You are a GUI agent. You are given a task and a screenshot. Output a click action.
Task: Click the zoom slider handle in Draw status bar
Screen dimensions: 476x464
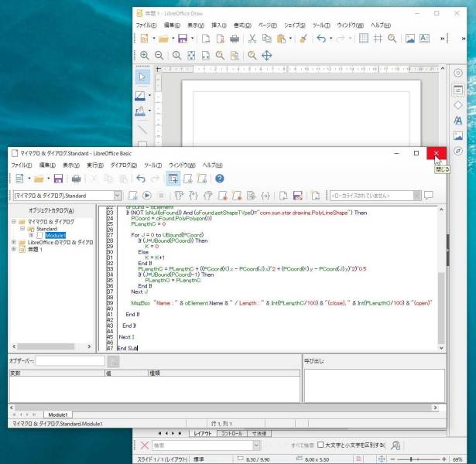point(411,459)
